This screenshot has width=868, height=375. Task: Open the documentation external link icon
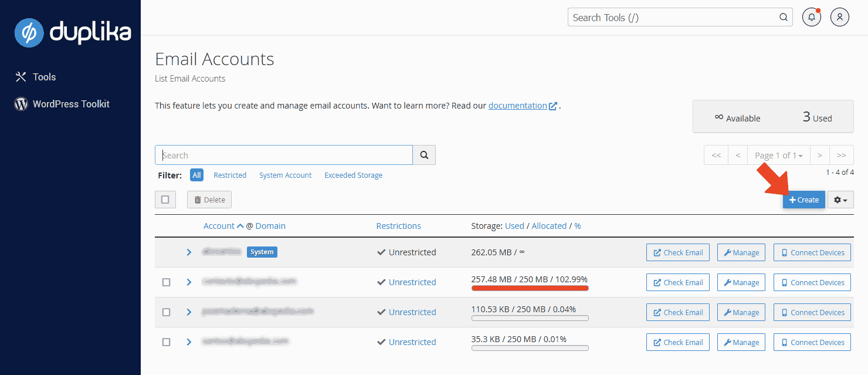coord(553,105)
